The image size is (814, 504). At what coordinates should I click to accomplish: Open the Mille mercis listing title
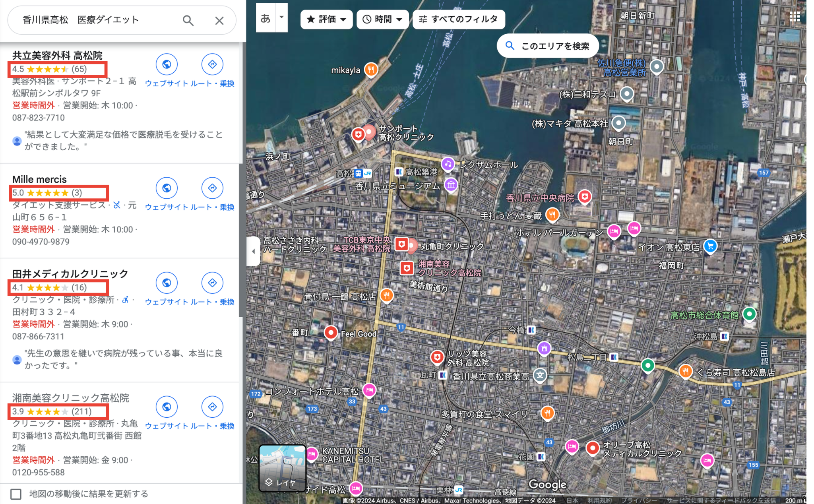tap(39, 179)
